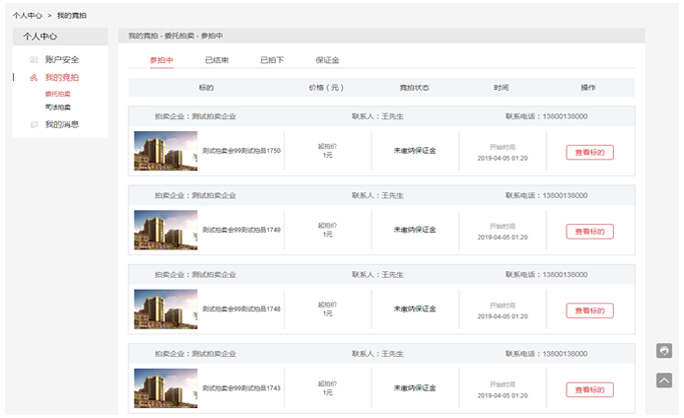Screen dimensions: 684x418
Task: Select 委托拍卖 submenu item
Action: click(58, 94)
